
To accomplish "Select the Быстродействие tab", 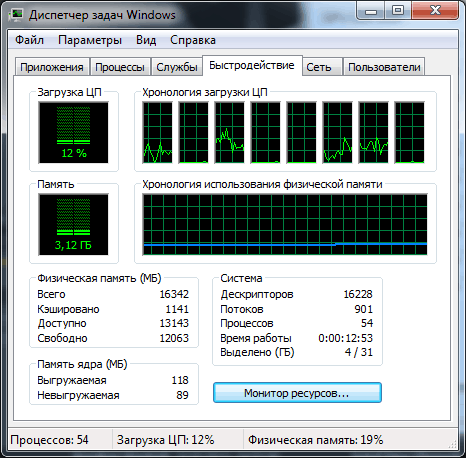I will click(x=252, y=65).
